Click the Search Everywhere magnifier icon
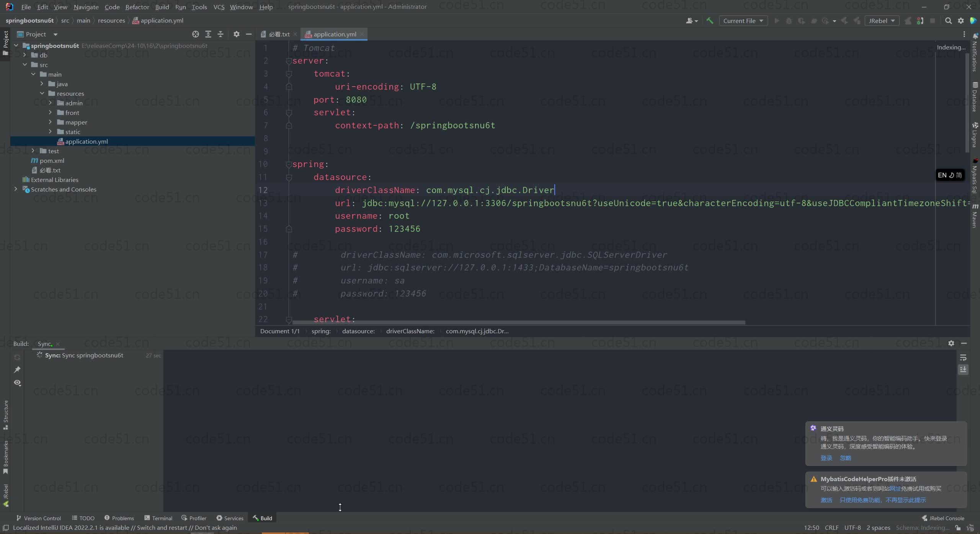Image resolution: width=980 pixels, height=534 pixels. tap(948, 21)
